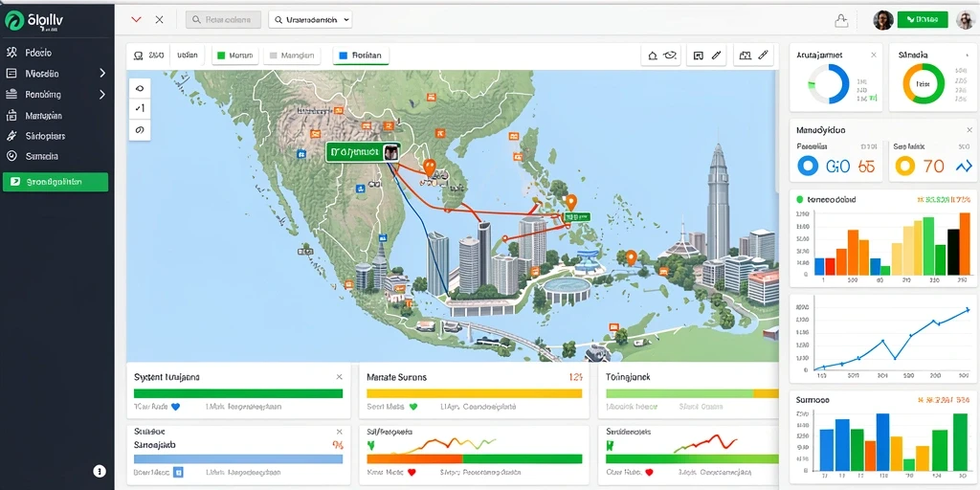Click the stacked-layers icon in the third sidebar row
The width and height of the screenshot is (980, 490).
[11, 95]
